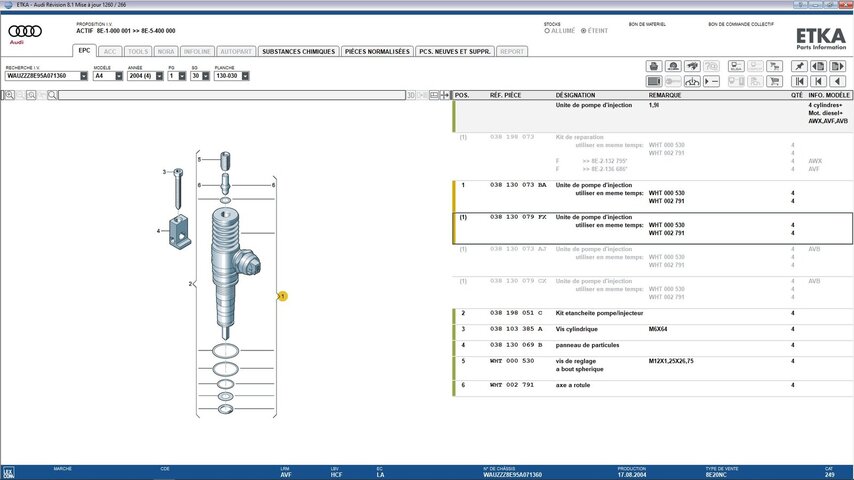Click the monitor list icon right of the phone icon
Screen dimensions: 854x480
click(736, 66)
